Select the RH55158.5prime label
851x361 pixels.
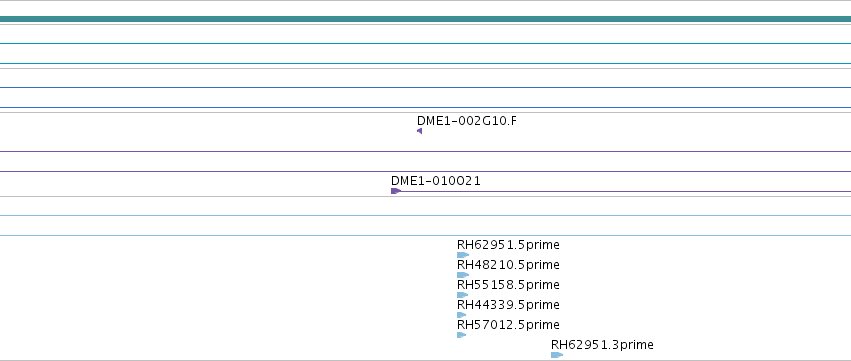pyautogui.click(x=508, y=285)
